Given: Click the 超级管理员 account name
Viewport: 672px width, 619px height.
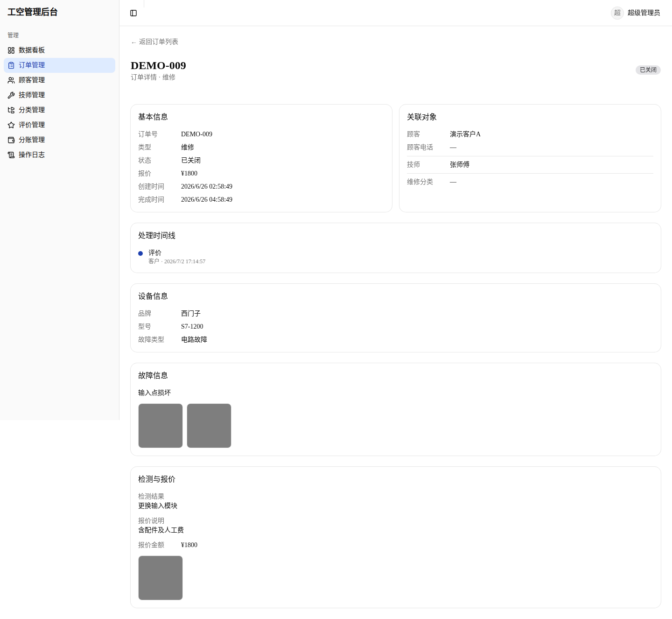Looking at the screenshot, I should tap(644, 13).
